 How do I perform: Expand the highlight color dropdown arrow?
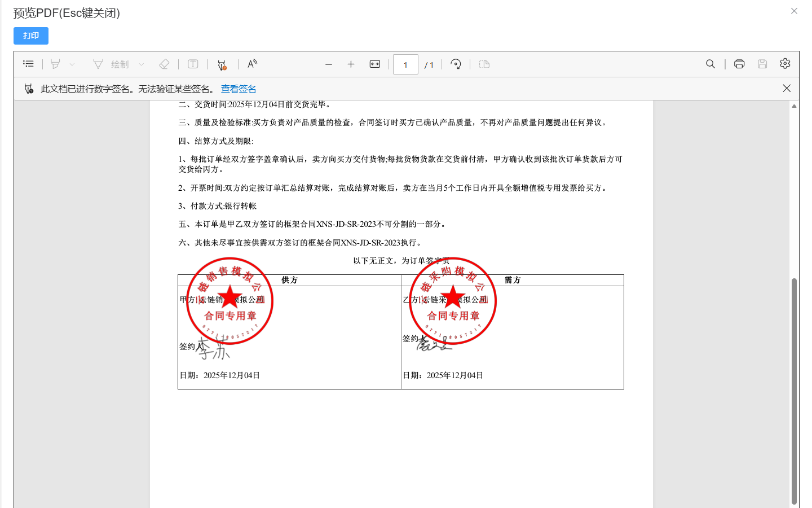click(x=72, y=65)
